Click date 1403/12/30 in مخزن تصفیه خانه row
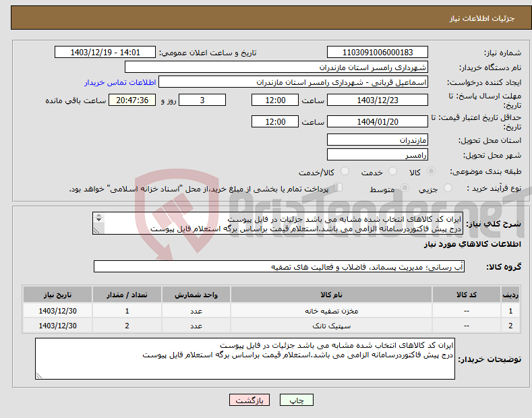Viewport: 532px width, 418px height. (x=58, y=311)
